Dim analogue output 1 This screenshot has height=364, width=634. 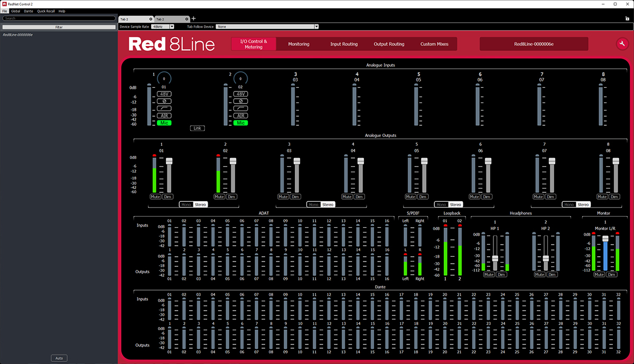[x=168, y=197]
